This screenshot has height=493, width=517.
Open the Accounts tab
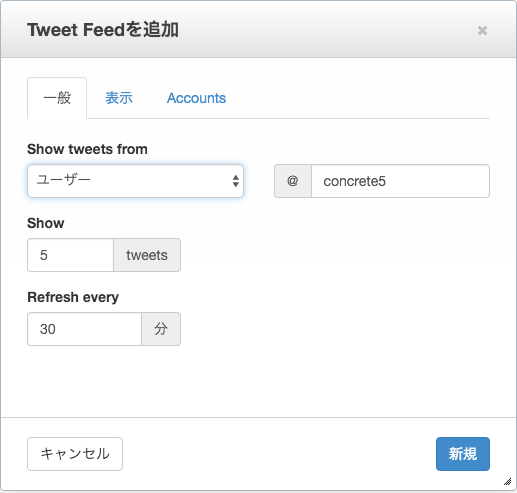196,98
